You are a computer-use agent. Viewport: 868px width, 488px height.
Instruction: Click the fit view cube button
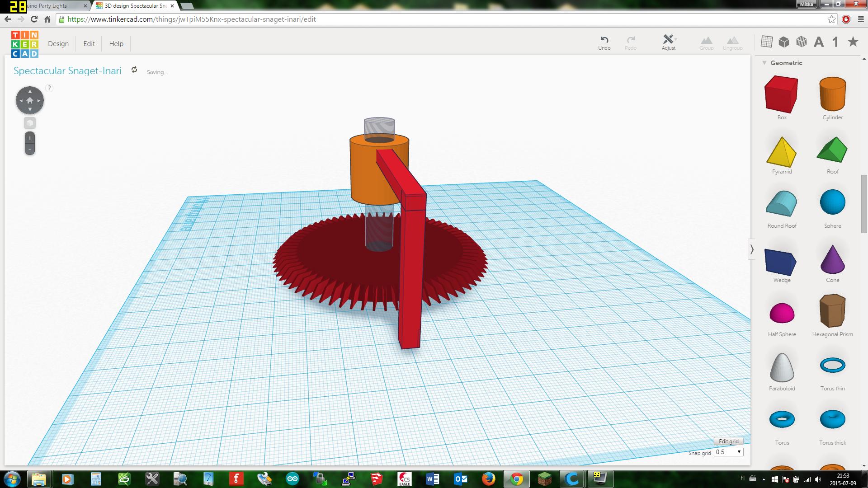30,123
